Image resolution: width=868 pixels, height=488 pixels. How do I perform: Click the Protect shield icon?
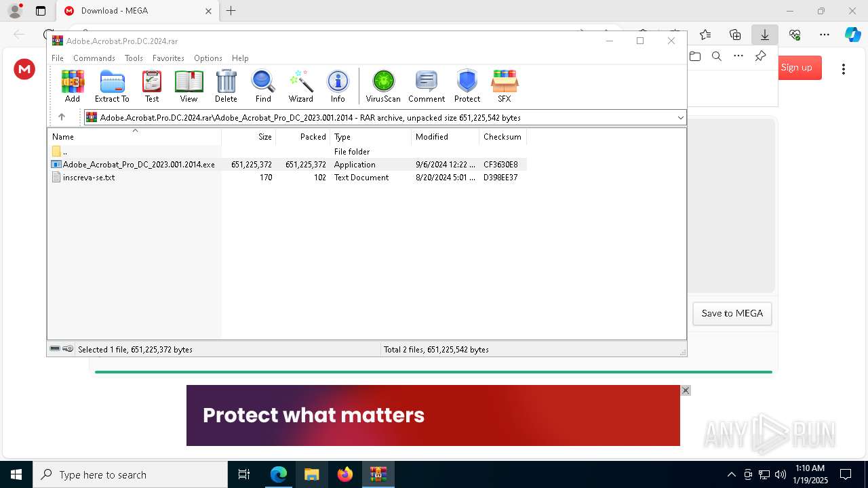tap(467, 86)
